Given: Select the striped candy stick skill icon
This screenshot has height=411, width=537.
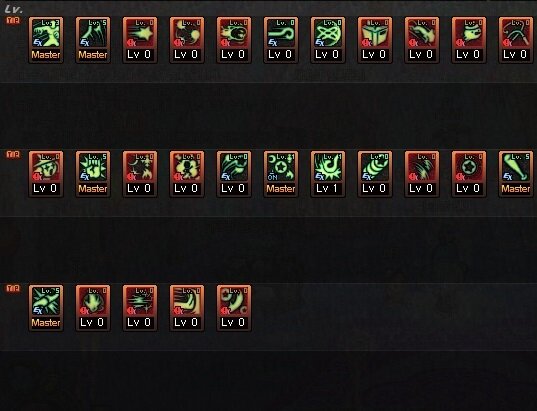Looking at the screenshot, I should [375, 174].
